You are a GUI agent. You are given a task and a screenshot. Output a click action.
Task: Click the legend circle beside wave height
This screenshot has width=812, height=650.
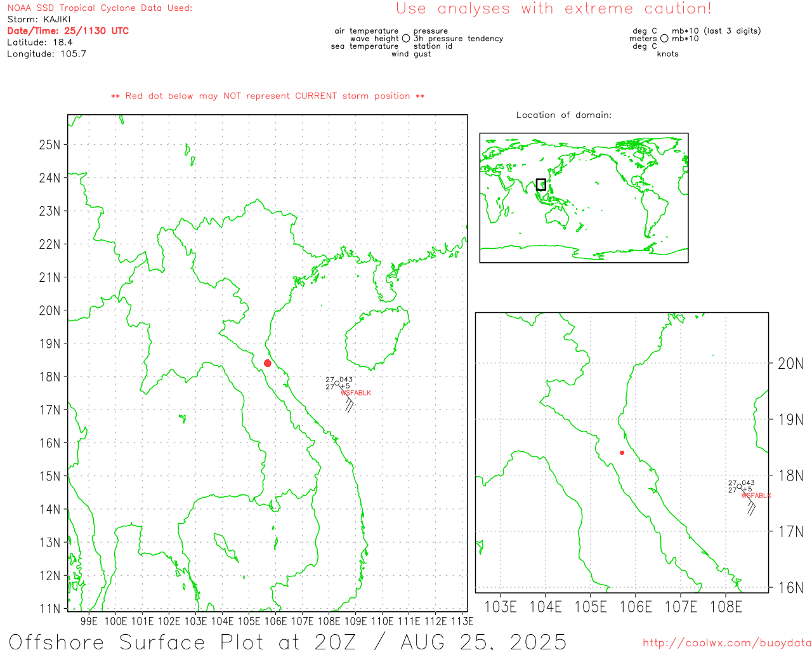point(406,39)
